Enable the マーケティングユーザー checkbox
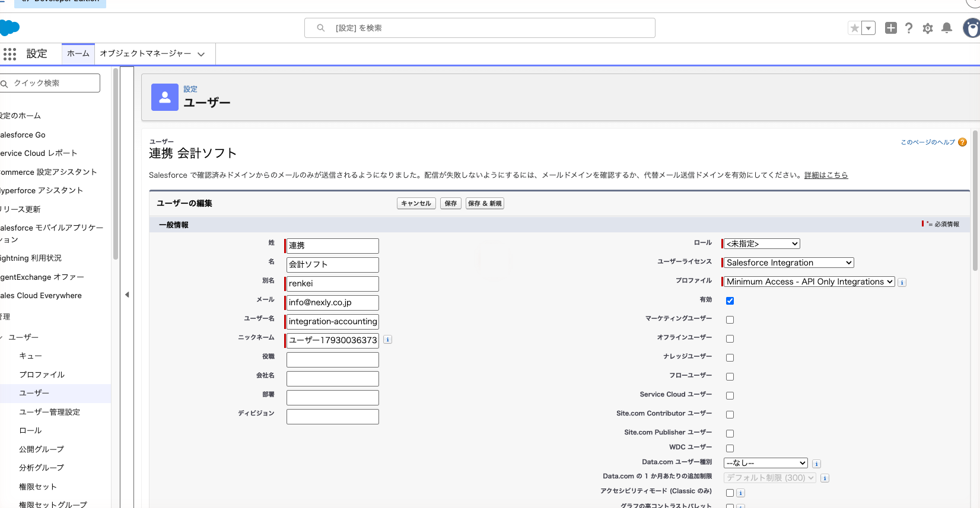This screenshot has width=980, height=508. 730,320
